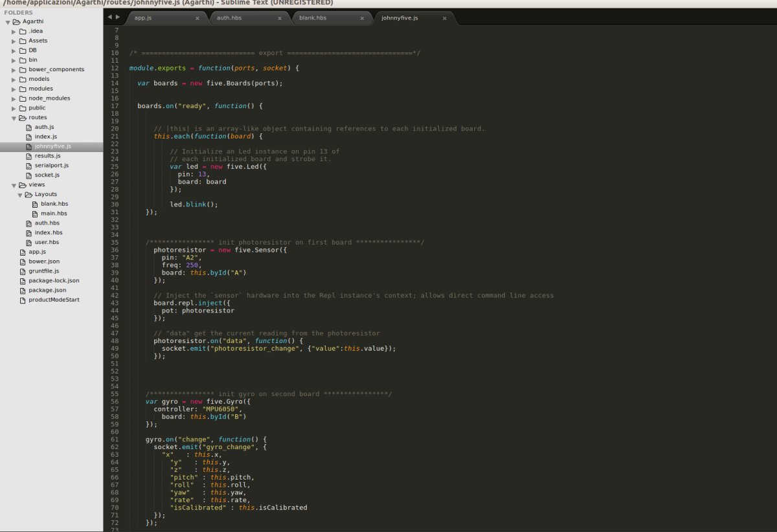Click the open views folder icon

pyautogui.click(x=23, y=185)
